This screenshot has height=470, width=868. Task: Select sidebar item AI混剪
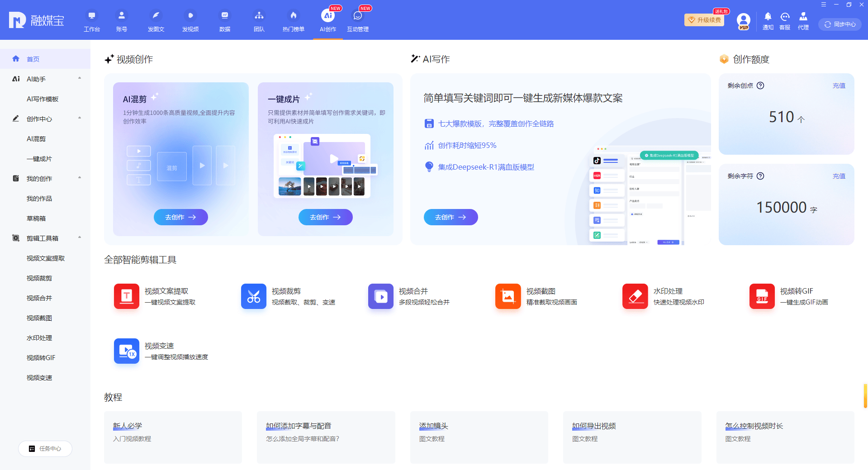[45, 139]
